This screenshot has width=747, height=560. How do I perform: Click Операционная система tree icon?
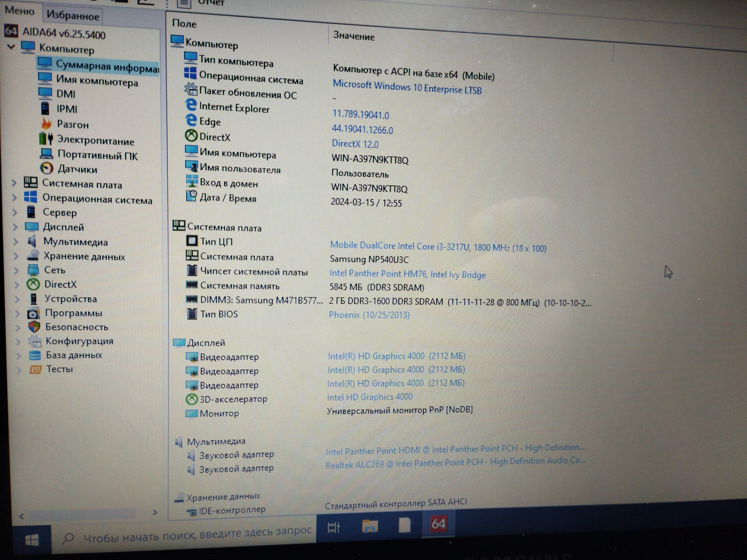31,197
